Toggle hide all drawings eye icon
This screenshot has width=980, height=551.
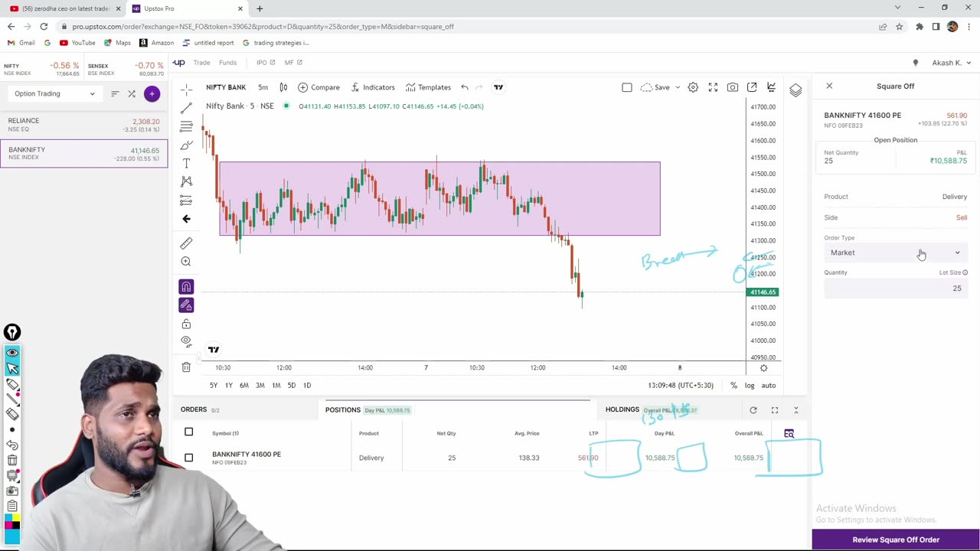186,341
